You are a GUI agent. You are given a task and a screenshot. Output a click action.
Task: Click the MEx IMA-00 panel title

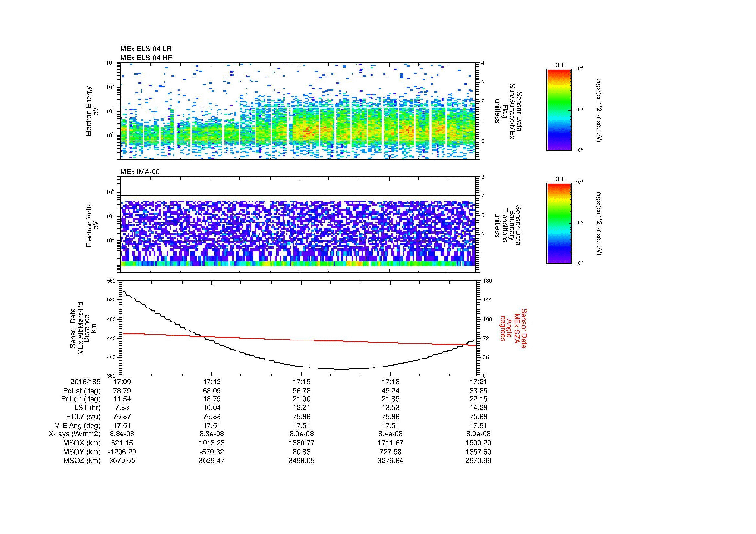(x=140, y=172)
